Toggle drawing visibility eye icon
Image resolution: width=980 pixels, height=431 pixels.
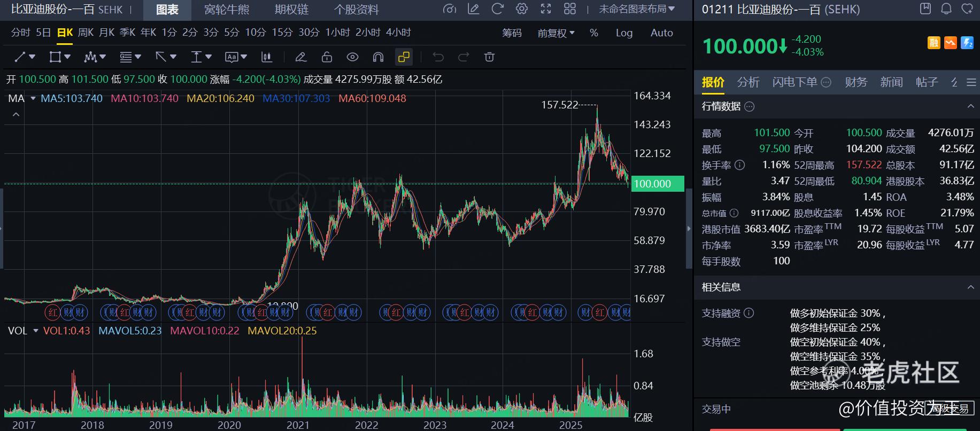[x=352, y=57]
